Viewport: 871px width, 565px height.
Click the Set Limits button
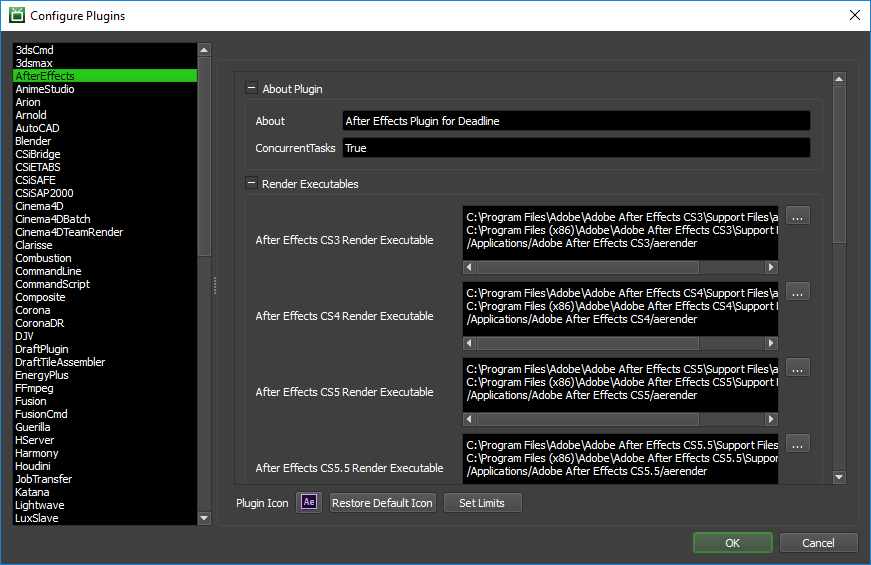(x=482, y=503)
